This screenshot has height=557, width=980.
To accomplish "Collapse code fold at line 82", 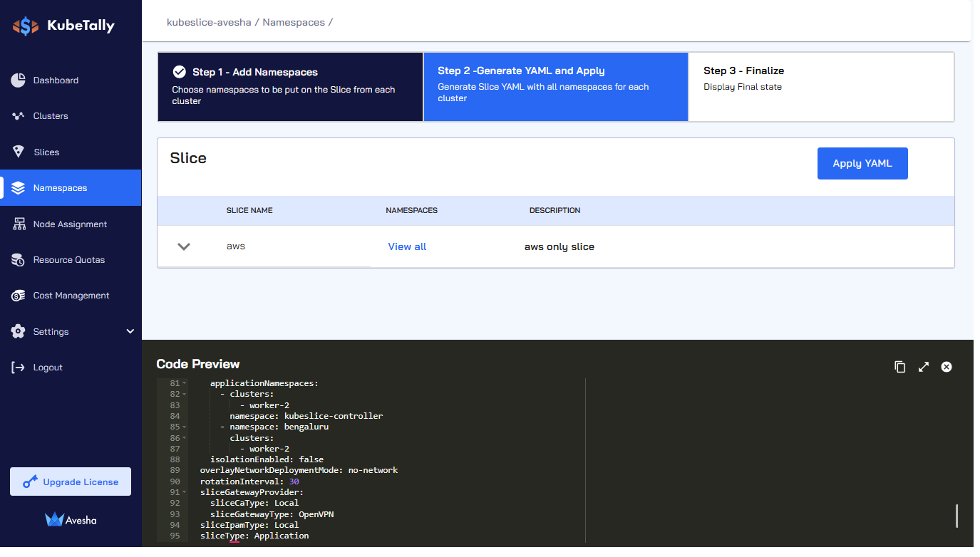I will [184, 395].
